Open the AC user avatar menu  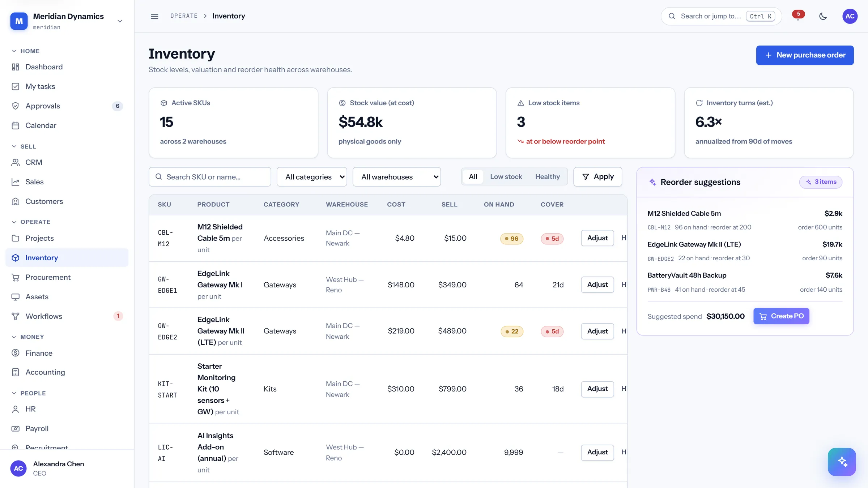click(850, 16)
